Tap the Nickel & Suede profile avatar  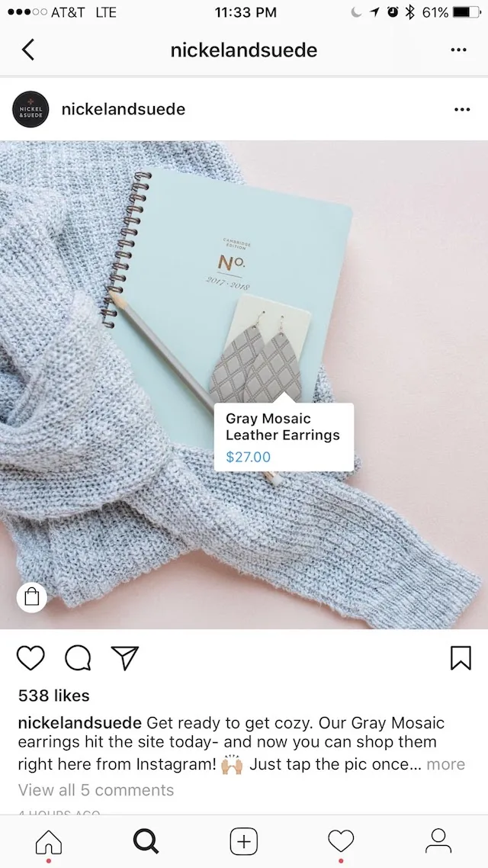(x=31, y=109)
